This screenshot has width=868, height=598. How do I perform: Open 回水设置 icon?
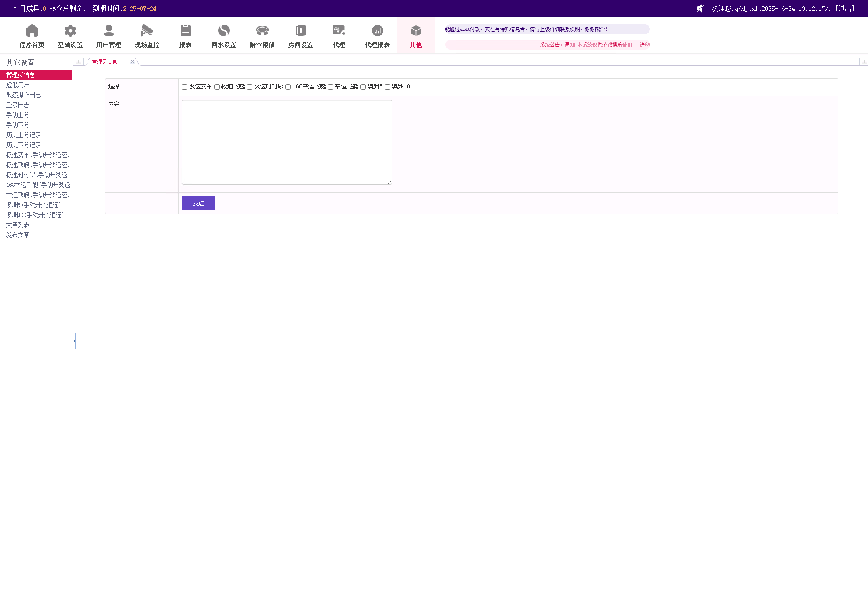tap(224, 31)
